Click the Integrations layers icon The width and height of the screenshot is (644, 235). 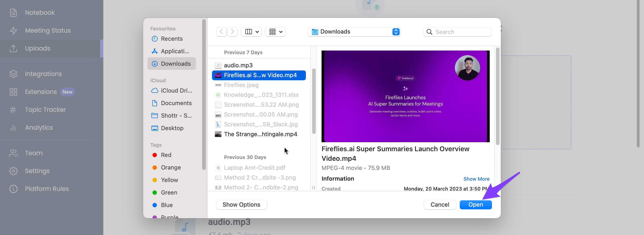(x=13, y=74)
